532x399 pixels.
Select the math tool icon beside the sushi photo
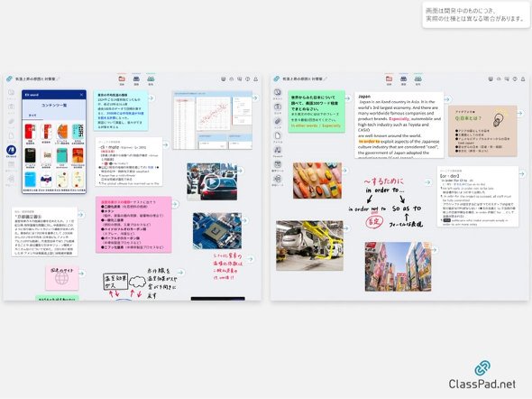point(278,164)
